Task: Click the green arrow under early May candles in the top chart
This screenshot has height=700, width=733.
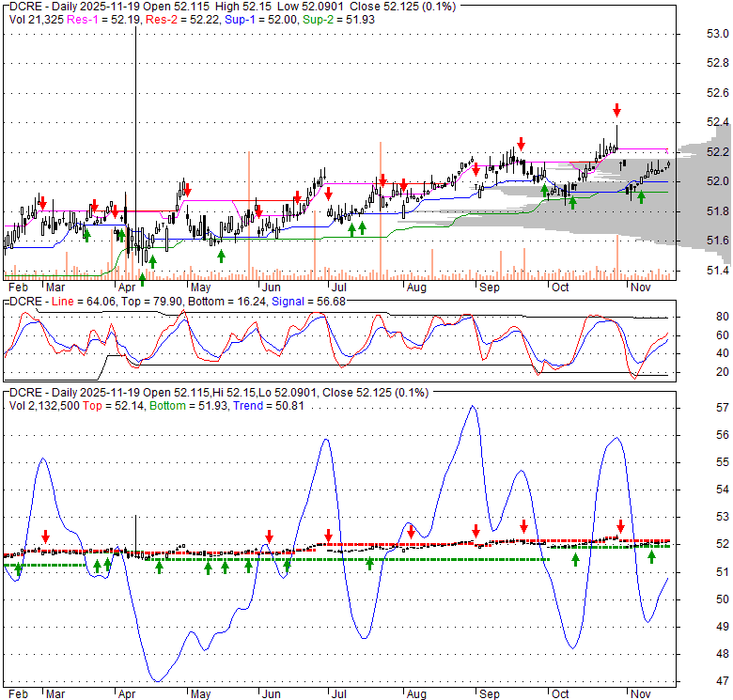Action: click(219, 254)
